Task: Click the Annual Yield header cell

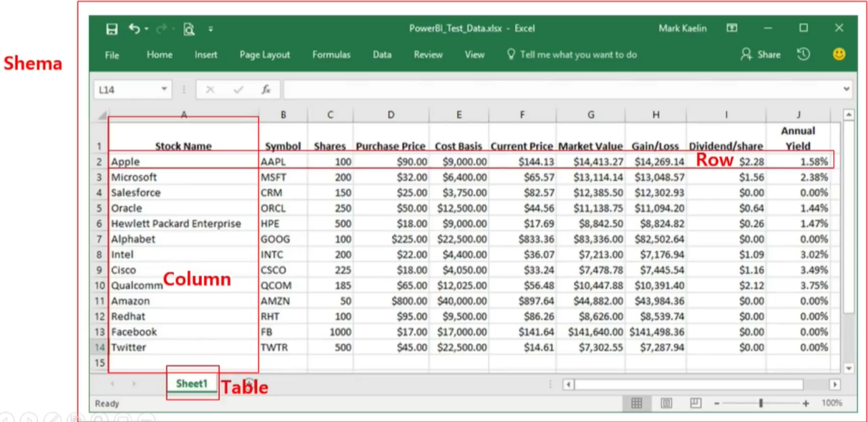Action: [799, 138]
